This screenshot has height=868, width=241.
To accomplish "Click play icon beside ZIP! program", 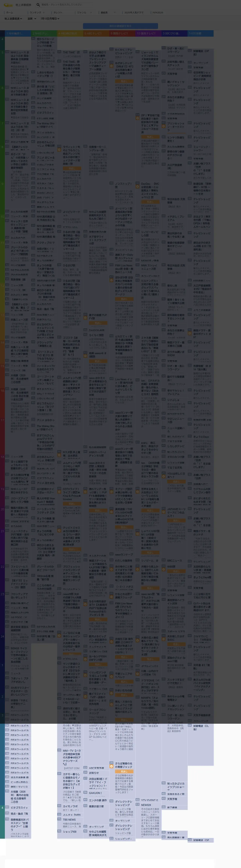I will tap(138, 118).
